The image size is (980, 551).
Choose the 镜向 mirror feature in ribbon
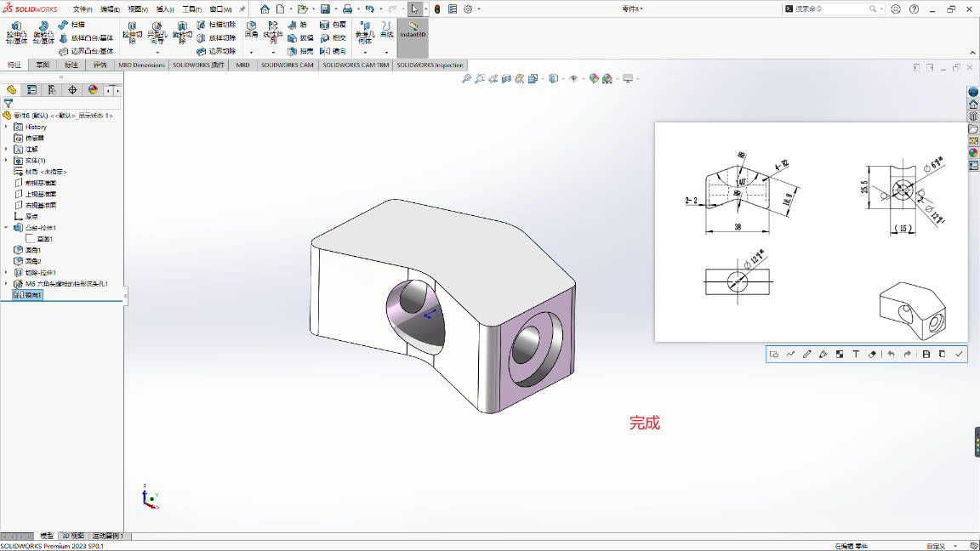(333, 51)
